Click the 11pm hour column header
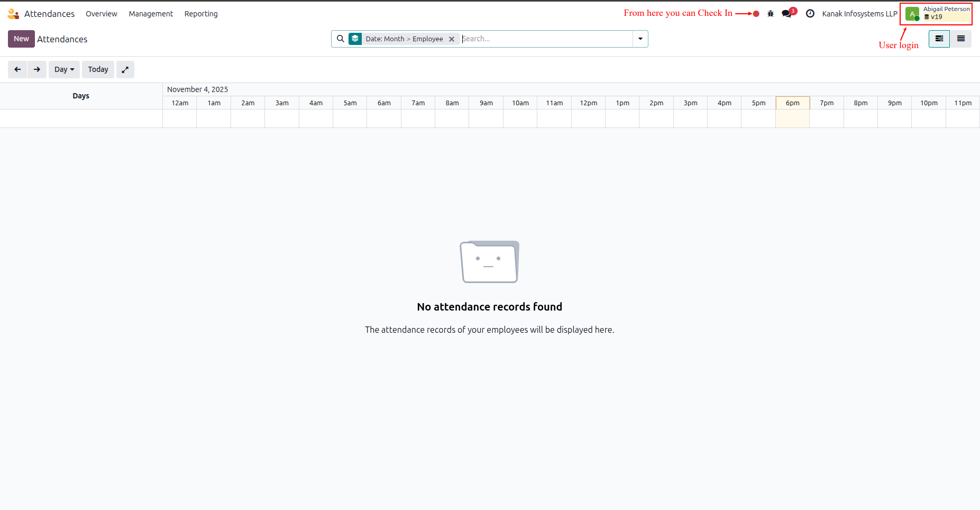 tap(963, 103)
